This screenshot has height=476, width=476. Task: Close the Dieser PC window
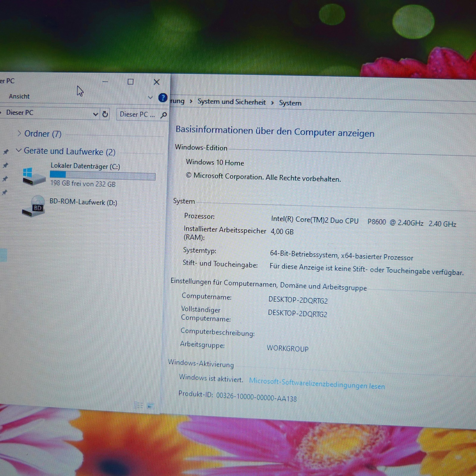[156, 82]
